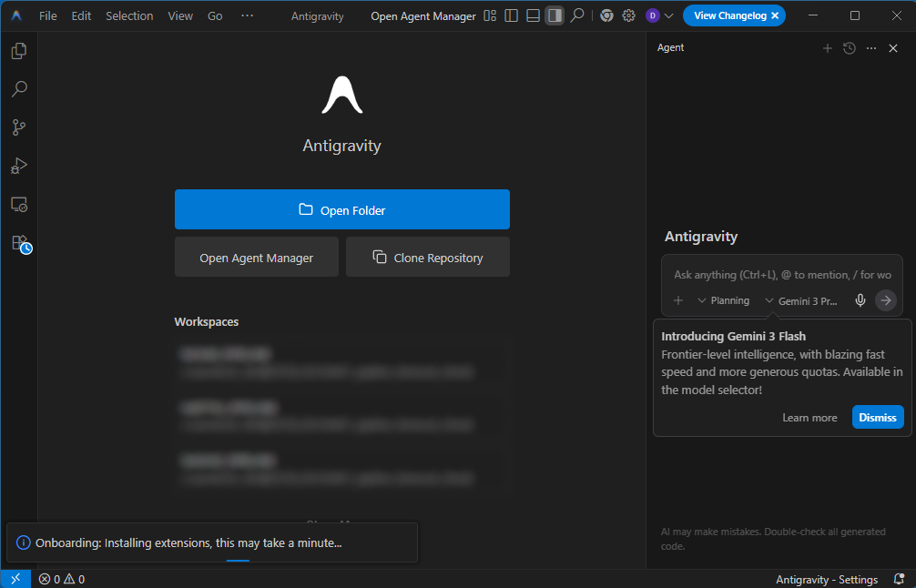Click add context plus in chat box

(x=678, y=300)
